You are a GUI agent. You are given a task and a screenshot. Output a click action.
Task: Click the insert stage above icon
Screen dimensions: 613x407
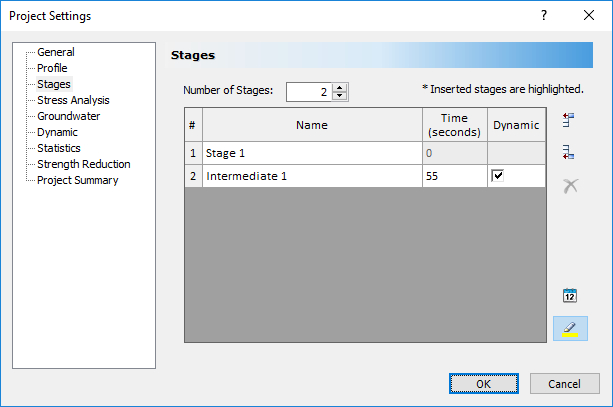click(x=569, y=121)
